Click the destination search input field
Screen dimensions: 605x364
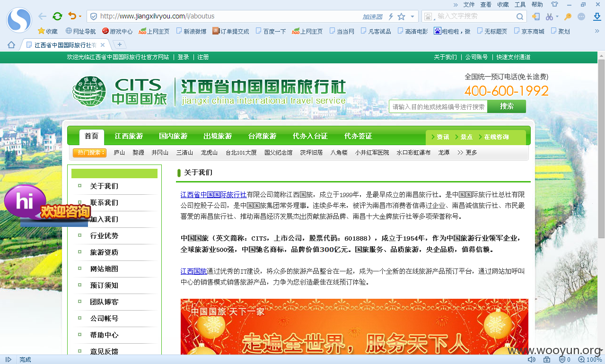[438, 107]
